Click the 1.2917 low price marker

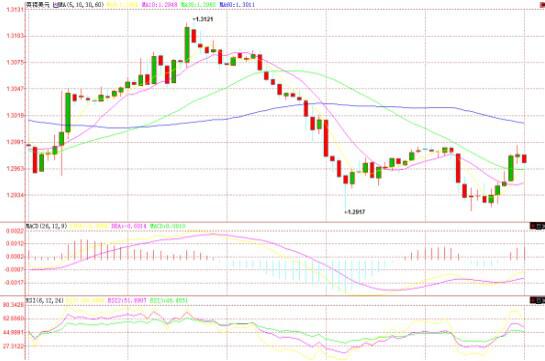tap(355, 212)
